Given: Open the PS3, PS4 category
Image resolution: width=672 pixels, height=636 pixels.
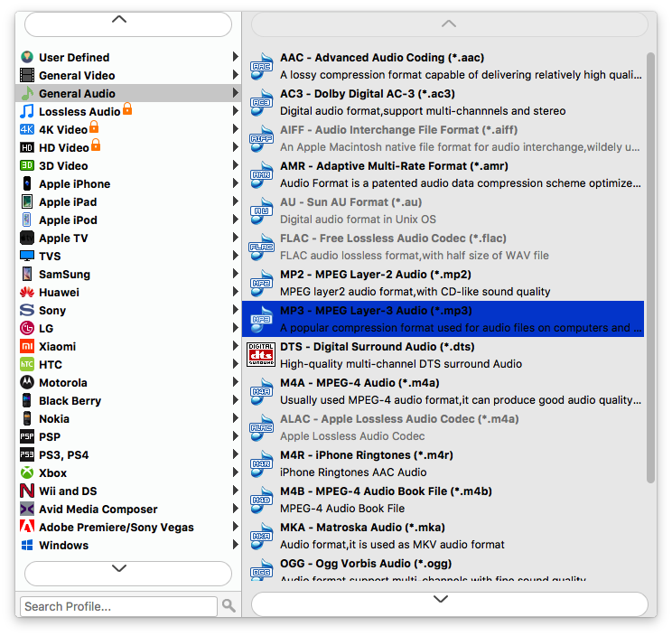Looking at the screenshot, I should tap(128, 454).
